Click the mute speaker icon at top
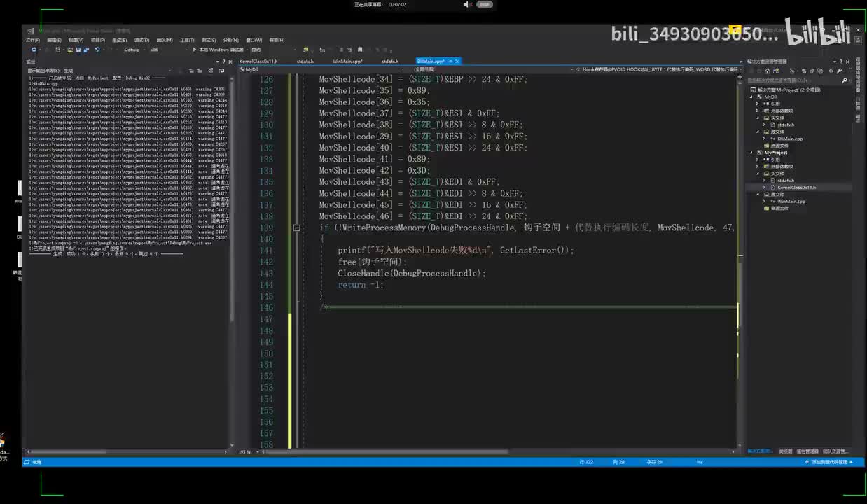867x504 pixels. [x=467, y=5]
